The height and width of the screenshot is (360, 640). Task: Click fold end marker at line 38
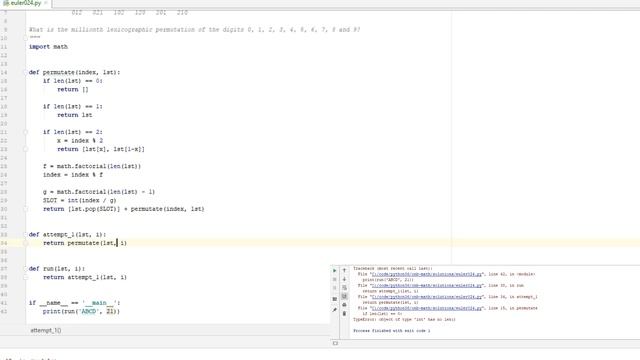pos(25,277)
